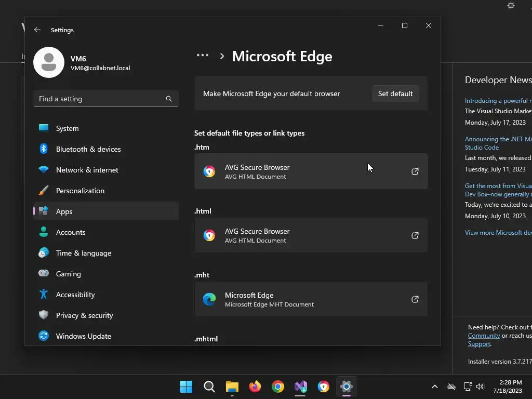The image size is (532, 399).
Task: Open Accounts settings category
Action: [x=106, y=232]
